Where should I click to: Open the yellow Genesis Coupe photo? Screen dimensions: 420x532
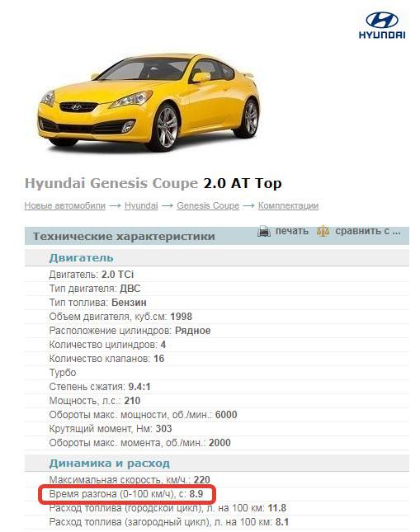tap(148, 101)
